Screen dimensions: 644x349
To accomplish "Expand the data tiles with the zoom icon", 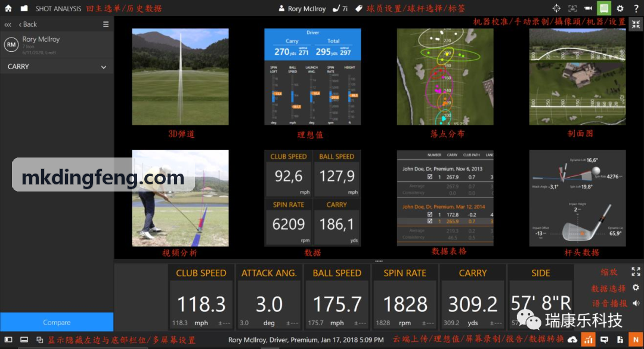I will tap(636, 271).
